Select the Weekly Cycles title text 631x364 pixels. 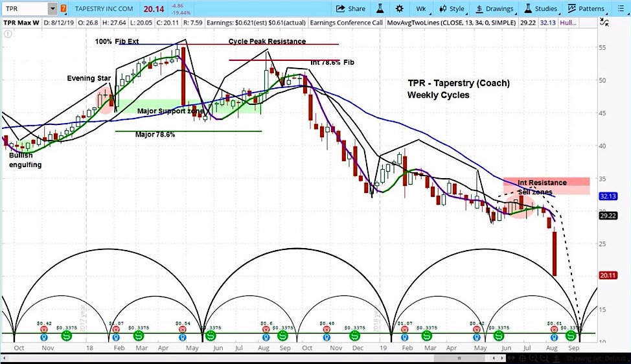438,95
